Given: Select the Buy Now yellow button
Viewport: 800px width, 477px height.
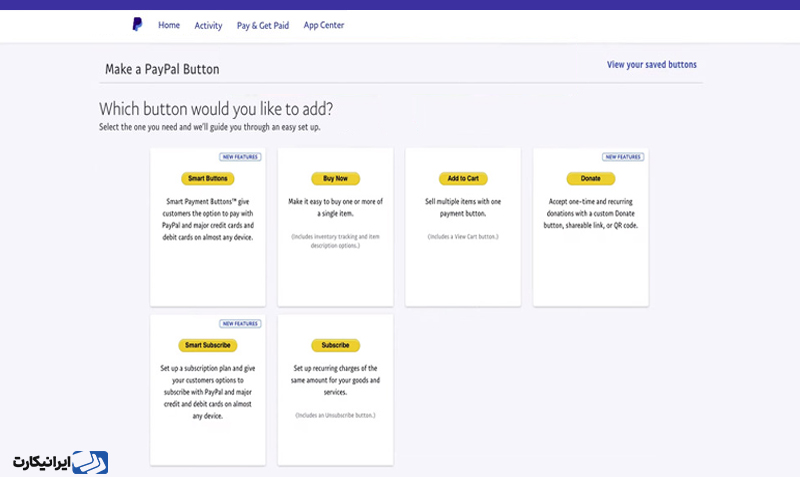Looking at the screenshot, I should click(x=335, y=179).
